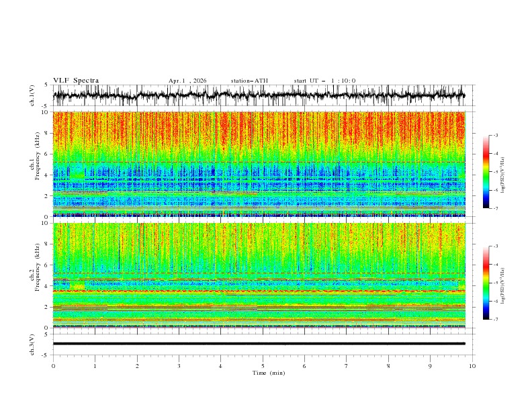The image size is (532, 411).
Task: Click the time-axis tick label "5"
Action: 263,366
